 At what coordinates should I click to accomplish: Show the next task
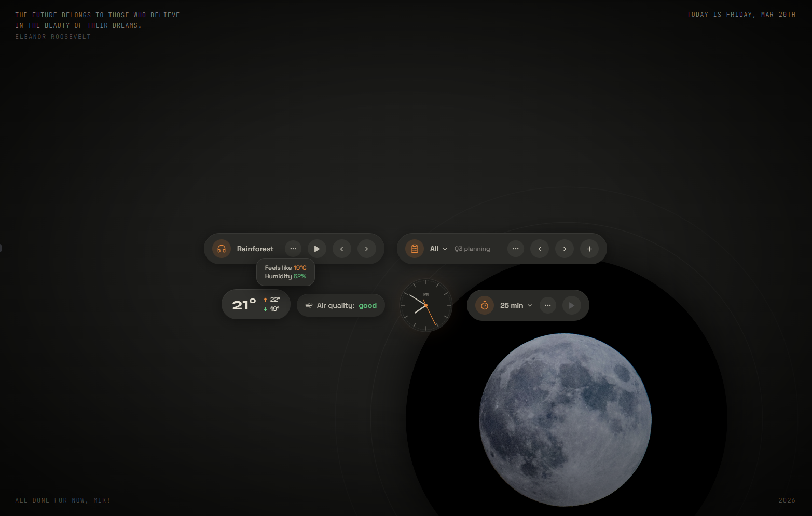tap(565, 249)
